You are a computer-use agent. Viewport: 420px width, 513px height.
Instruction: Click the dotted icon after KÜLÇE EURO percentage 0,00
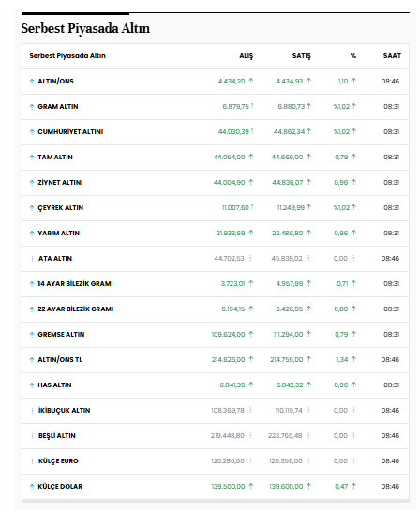pos(353,460)
